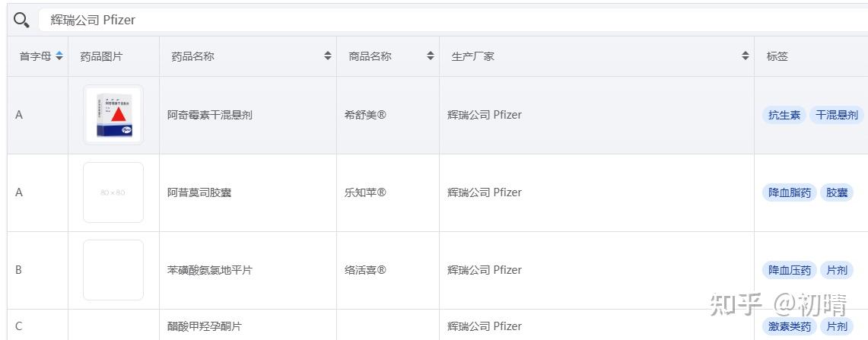Click the 激素类药 tag
The width and height of the screenshot is (868, 340).
click(790, 326)
